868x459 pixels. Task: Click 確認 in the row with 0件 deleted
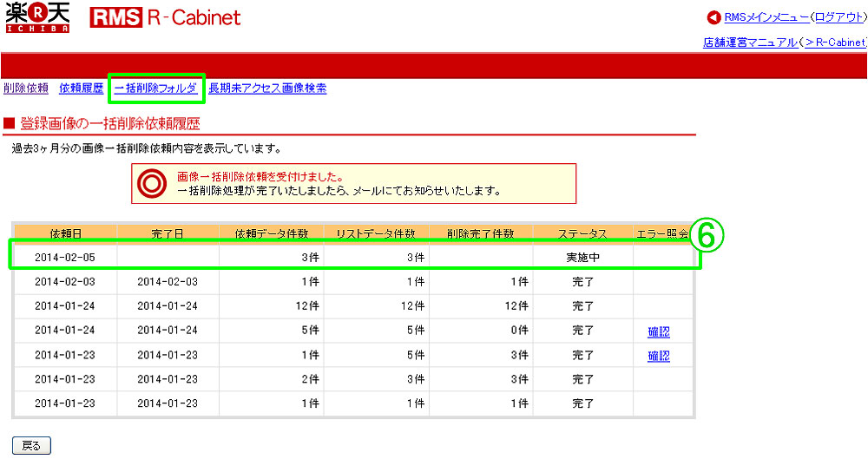pyautogui.click(x=659, y=331)
